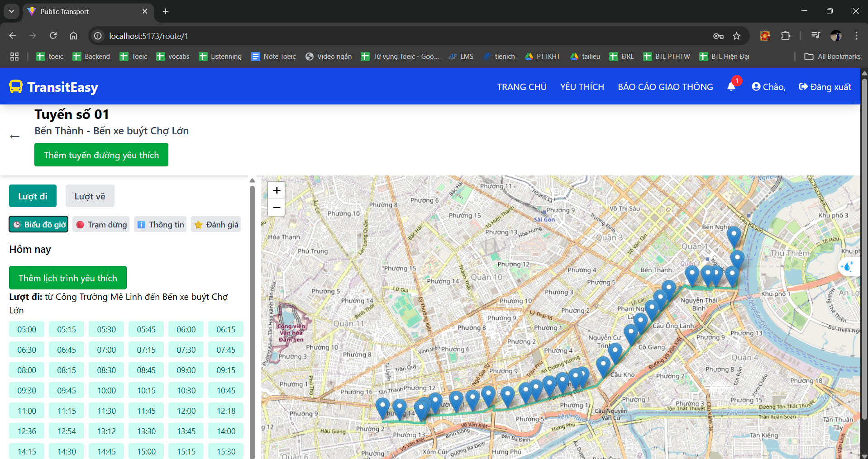The image size is (868, 459).
Task: Bookmark this page with the star icon
Action: pyautogui.click(x=736, y=36)
